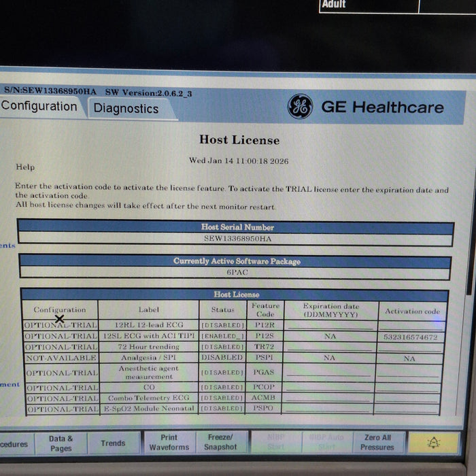Image resolution: width=476 pixels, height=476 pixels.
Task: Click expiration date field for Combo Telemetry ECG
Action: [327, 397]
